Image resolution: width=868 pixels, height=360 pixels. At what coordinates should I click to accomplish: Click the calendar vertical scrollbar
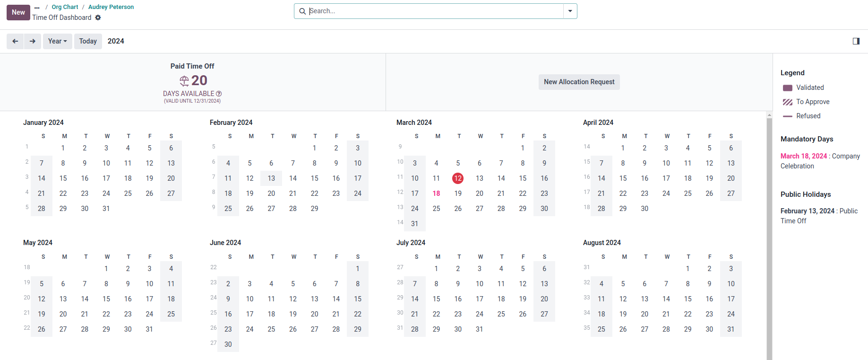(x=769, y=237)
